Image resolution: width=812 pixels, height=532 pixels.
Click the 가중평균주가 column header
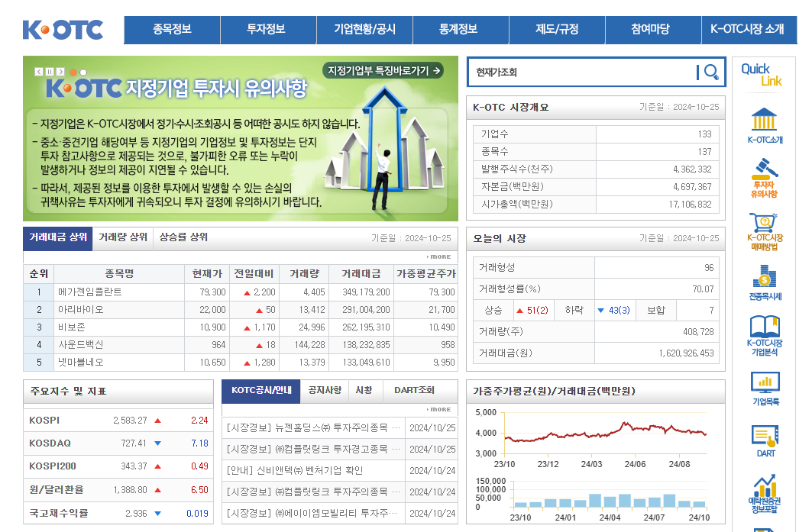point(426,274)
